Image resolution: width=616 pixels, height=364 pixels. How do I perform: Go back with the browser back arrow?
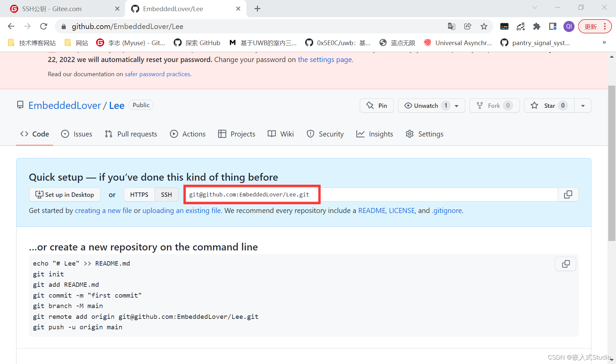(x=11, y=26)
